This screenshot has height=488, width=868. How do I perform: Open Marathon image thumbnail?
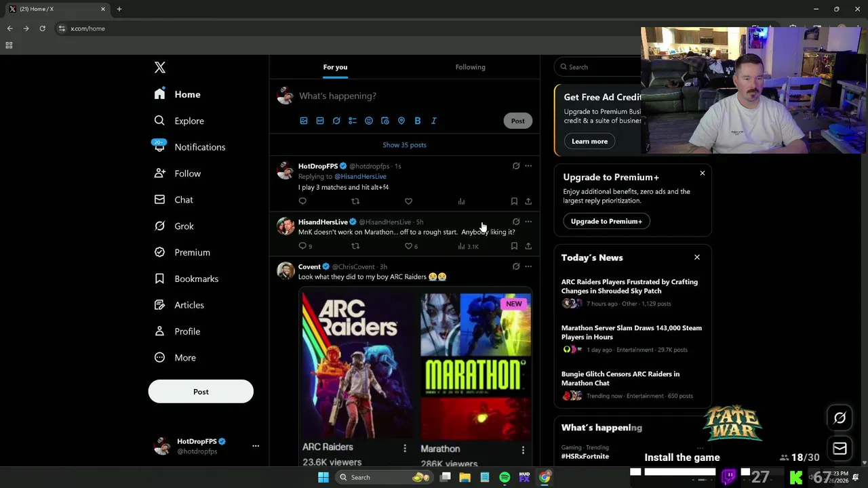pyautogui.click(x=476, y=366)
